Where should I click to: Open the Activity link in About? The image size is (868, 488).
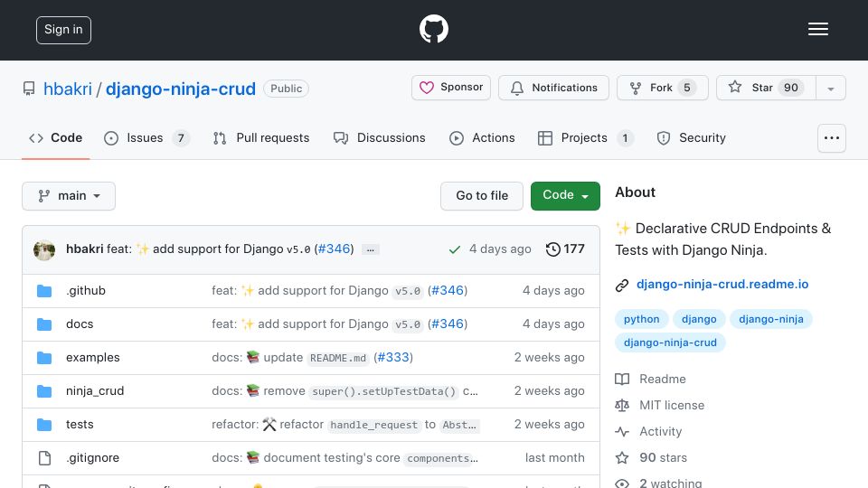click(649, 432)
